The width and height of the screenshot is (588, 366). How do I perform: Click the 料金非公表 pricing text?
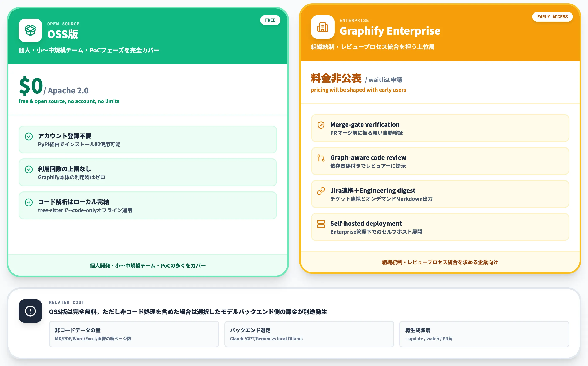point(336,78)
